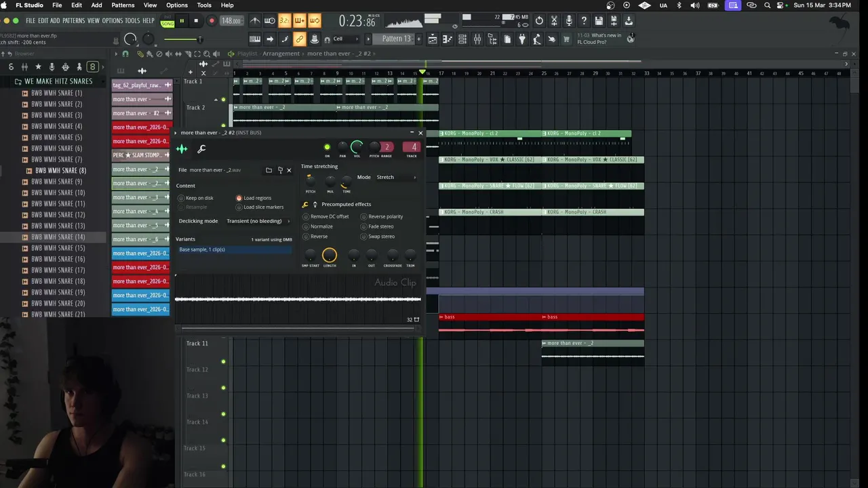The width and height of the screenshot is (868, 488).
Task: Click the TRACK number 4 box
Action: click(412, 147)
